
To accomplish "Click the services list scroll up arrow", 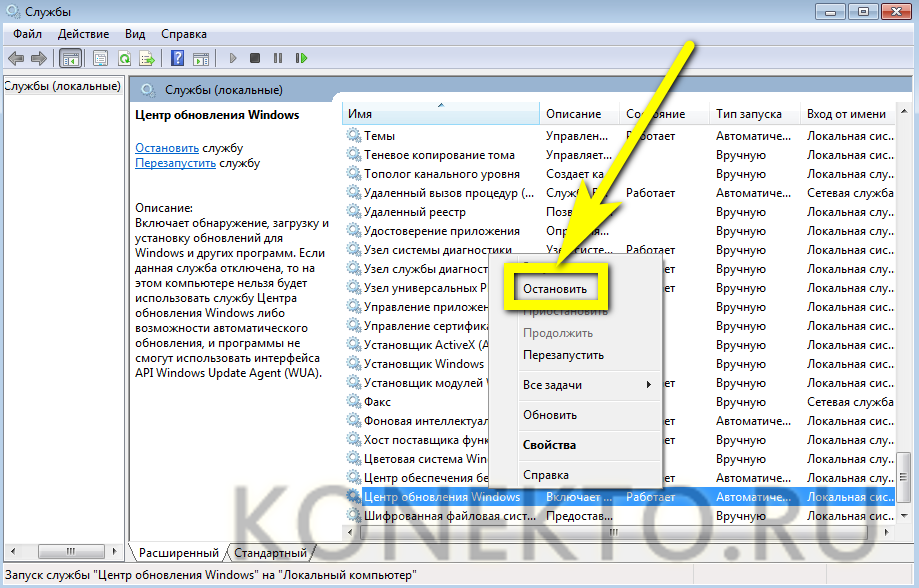I will pyautogui.click(x=904, y=111).
